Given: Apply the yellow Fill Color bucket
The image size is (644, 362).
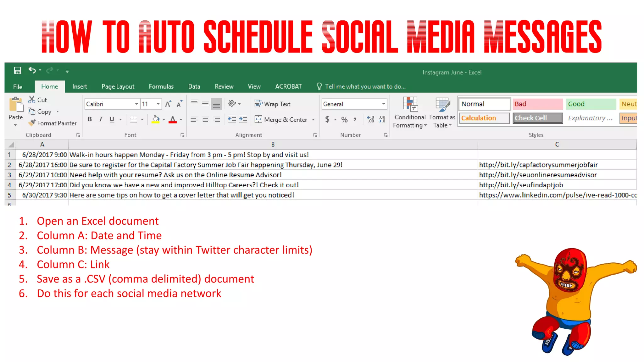Looking at the screenshot, I should click(x=156, y=119).
